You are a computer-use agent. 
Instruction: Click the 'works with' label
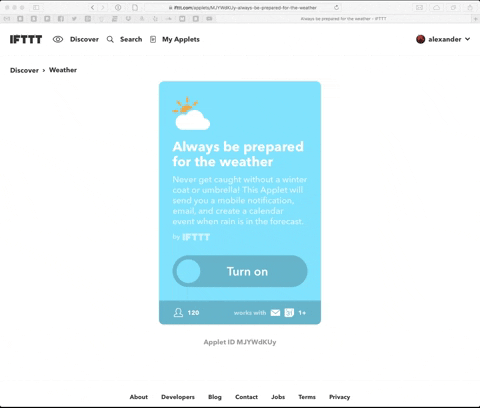click(x=250, y=313)
